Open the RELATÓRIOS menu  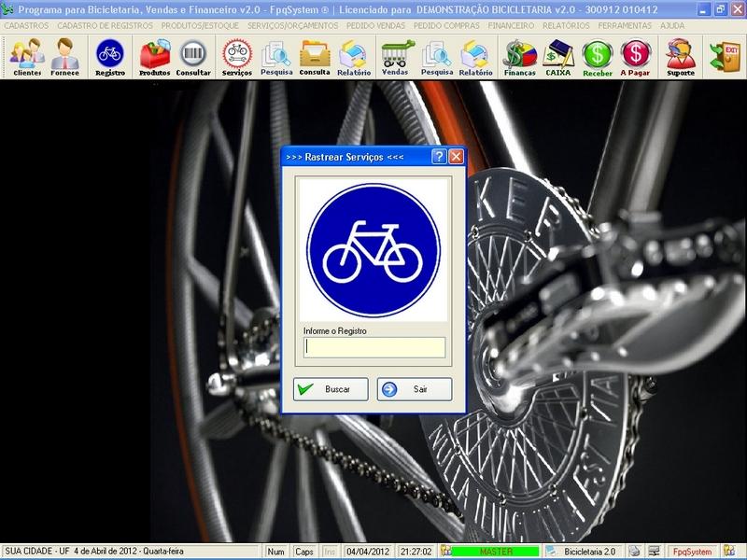click(566, 26)
